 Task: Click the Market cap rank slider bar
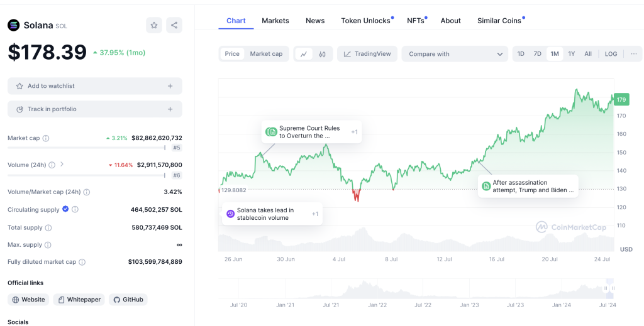pyautogui.click(x=87, y=148)
